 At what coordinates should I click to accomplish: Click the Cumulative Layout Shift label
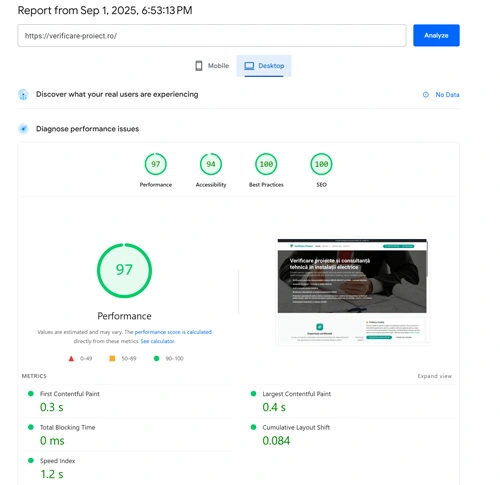point(296,427)
